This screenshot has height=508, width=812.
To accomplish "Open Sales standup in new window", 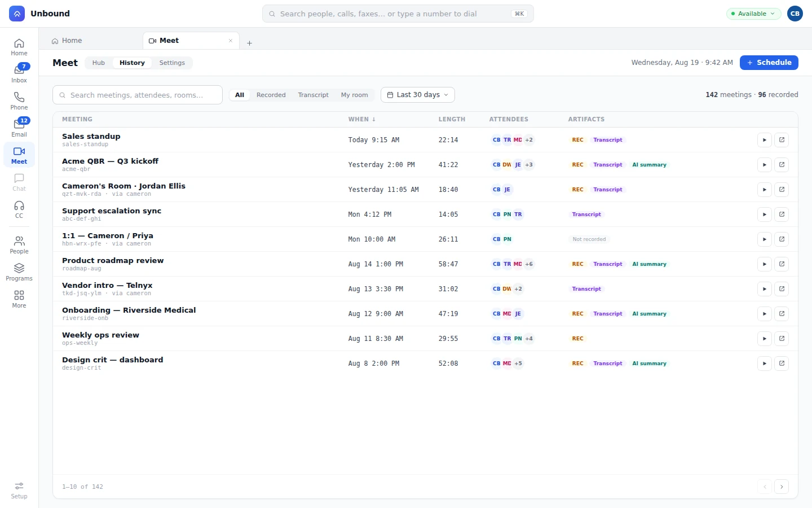I will tap(782, 140).
